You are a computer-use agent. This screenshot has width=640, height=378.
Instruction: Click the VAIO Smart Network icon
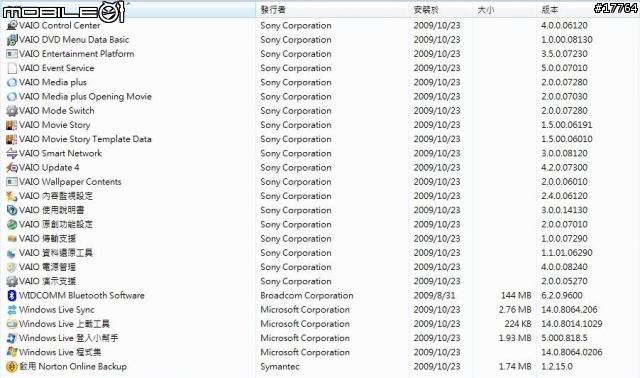(x=12, y=153)
